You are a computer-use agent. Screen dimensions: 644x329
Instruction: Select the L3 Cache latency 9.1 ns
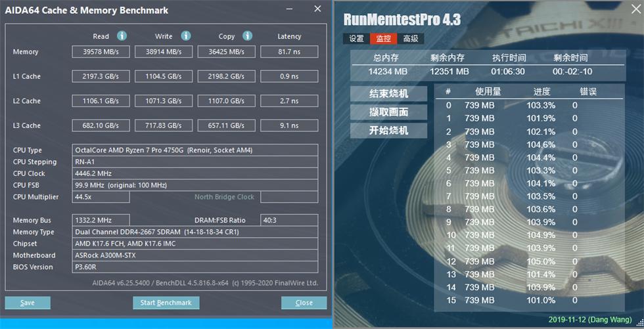click(x=289, y=125)
